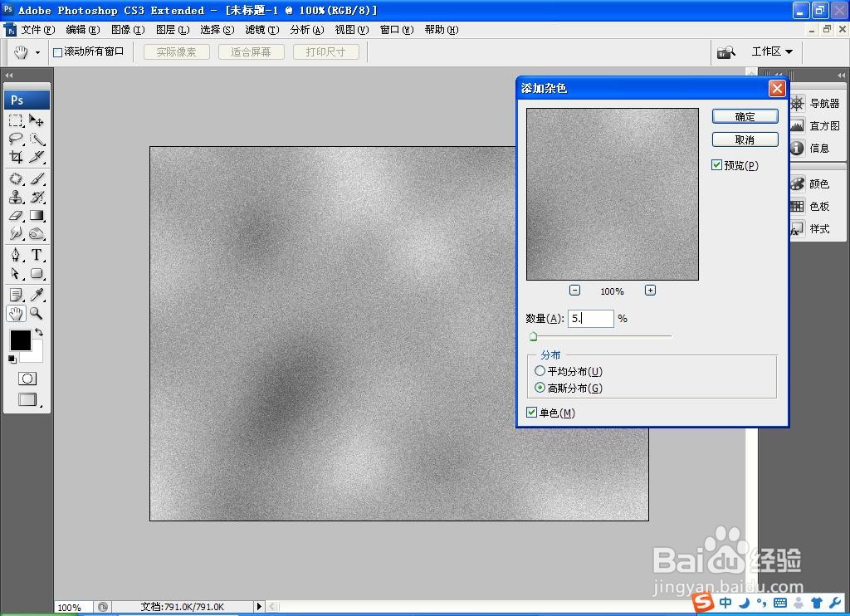Select the Lasso tool

(16, 139)
